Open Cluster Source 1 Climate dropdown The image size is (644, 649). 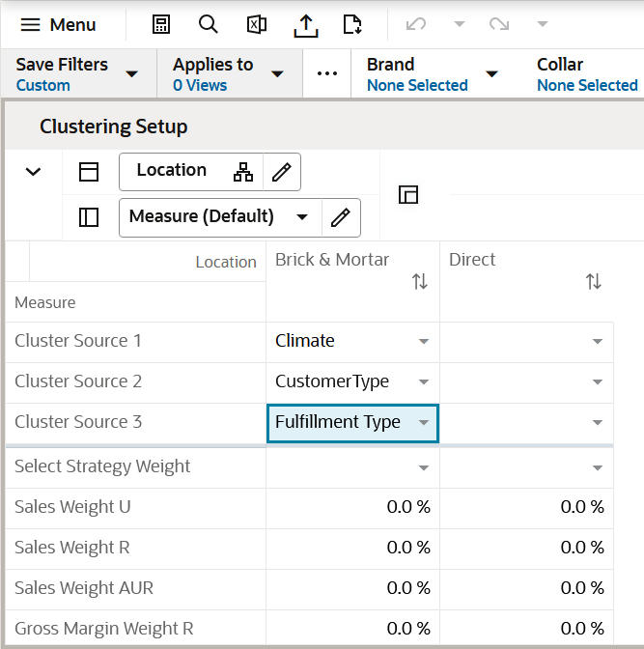pyautogui.click(x=423, y=342)
